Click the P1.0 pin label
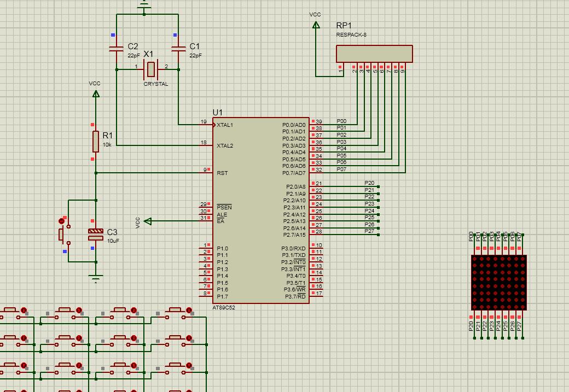The image size is (569, 392). click(222, 248)
